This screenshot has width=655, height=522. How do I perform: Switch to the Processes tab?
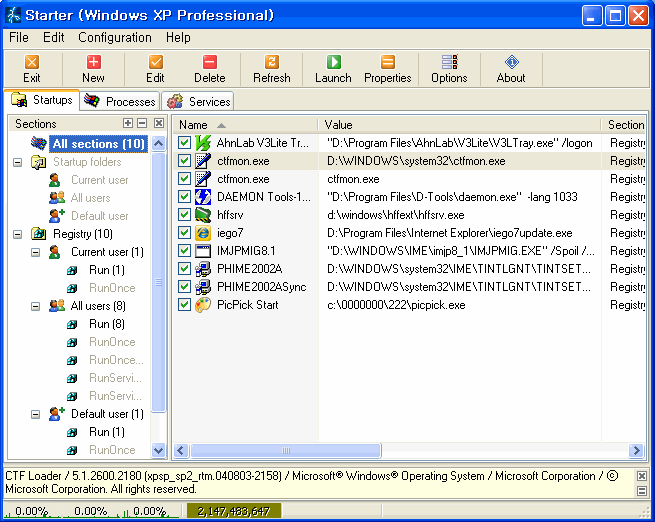[120, 101]
